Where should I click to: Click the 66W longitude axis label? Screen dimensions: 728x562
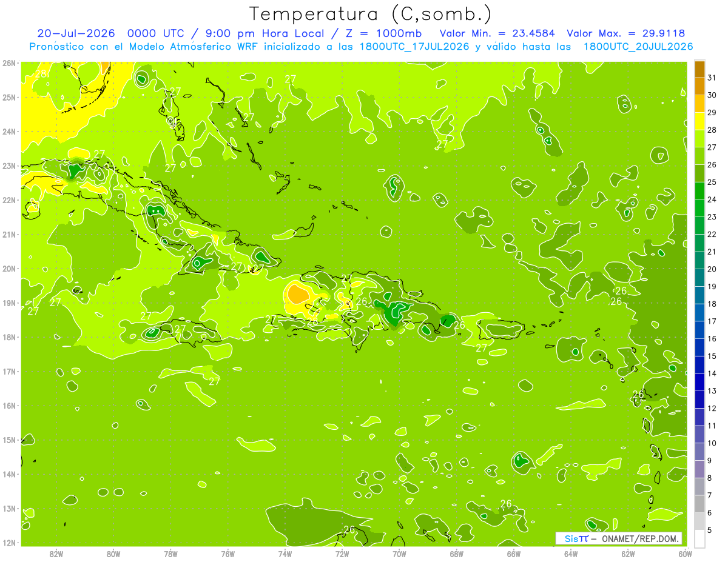coord(514,554)
